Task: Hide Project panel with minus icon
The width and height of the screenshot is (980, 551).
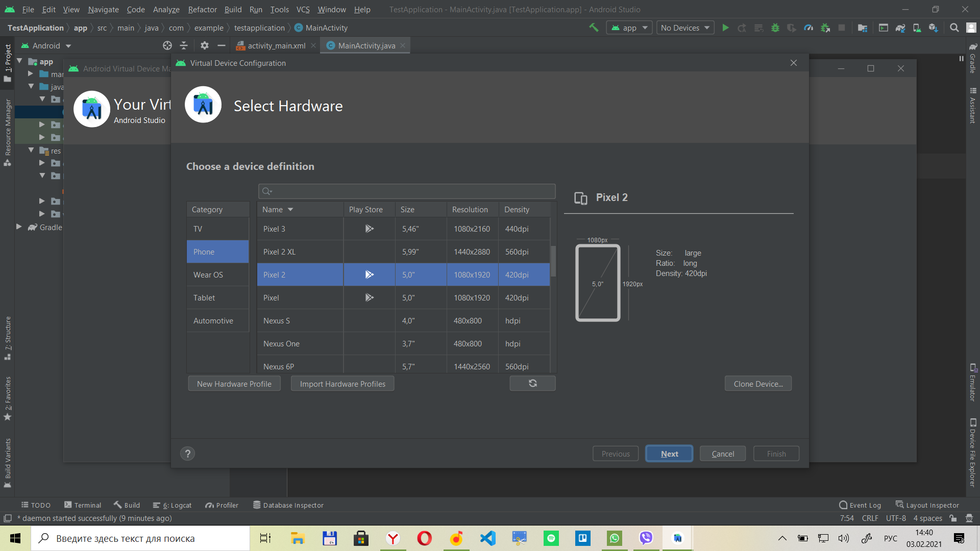Action: [x=221, y=45]
